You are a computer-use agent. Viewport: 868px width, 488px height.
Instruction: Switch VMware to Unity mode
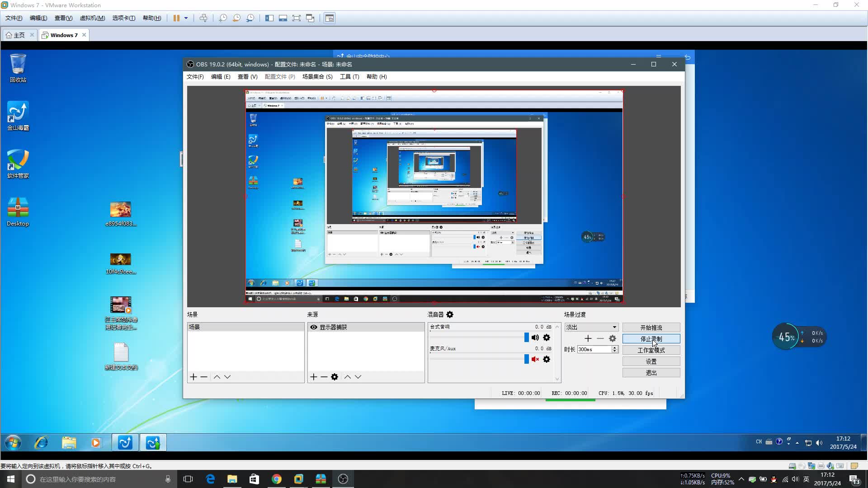[310, 18]
